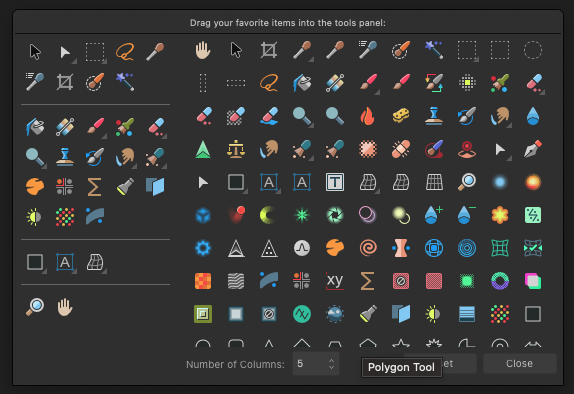Viewport: 574px width, 394px height.
Task: Click the orange checkerboard square icon
Action: coord(203,281)
